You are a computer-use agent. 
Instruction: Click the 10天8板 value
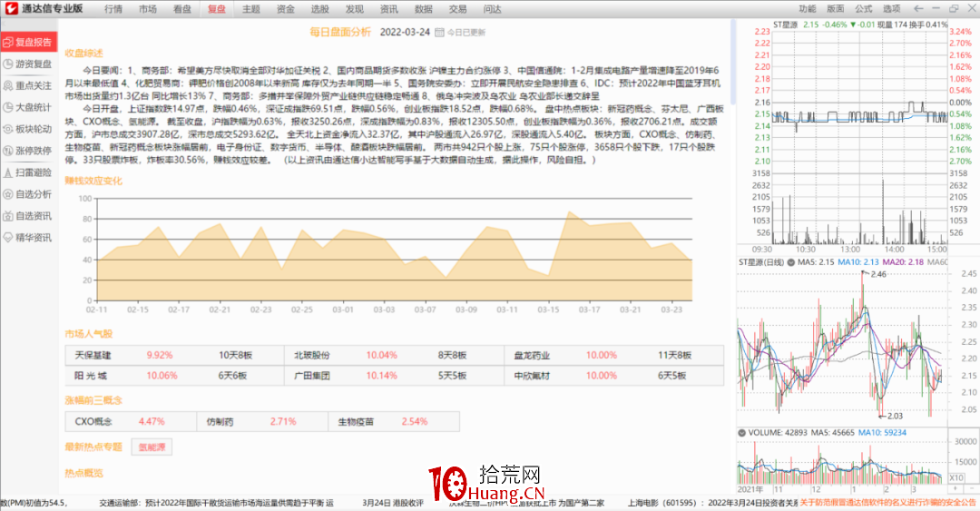[x=236, y=355]
